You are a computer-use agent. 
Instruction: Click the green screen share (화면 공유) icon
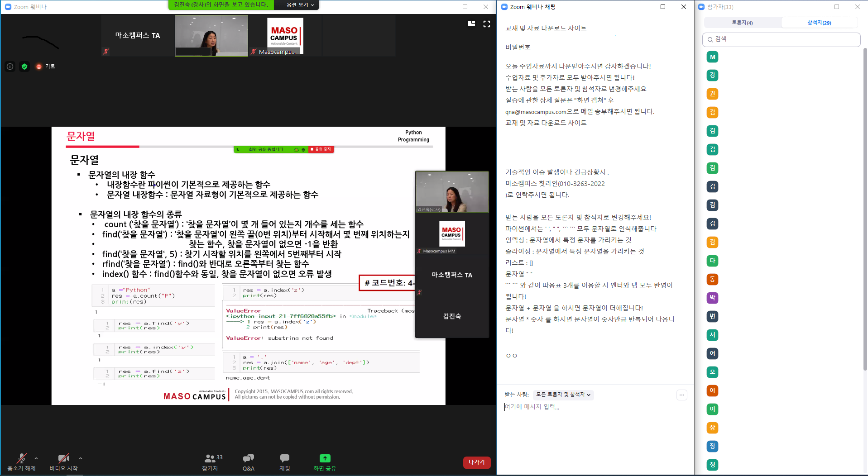pos(325,458)
